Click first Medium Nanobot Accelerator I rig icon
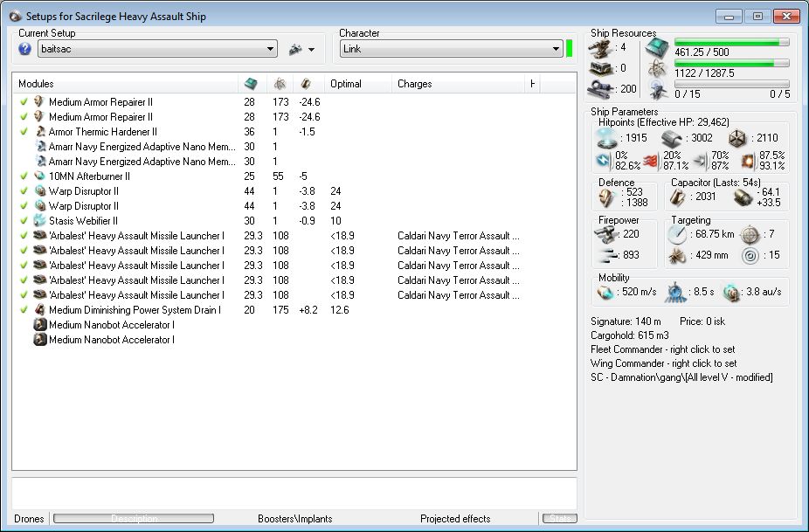809x532 pixels. tap(39, 325)
